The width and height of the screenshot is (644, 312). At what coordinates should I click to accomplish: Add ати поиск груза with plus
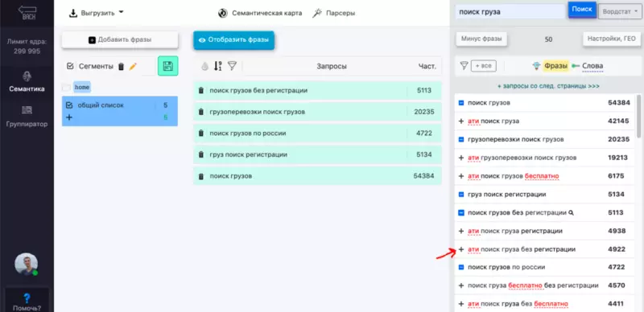click(x=460, y=121)
